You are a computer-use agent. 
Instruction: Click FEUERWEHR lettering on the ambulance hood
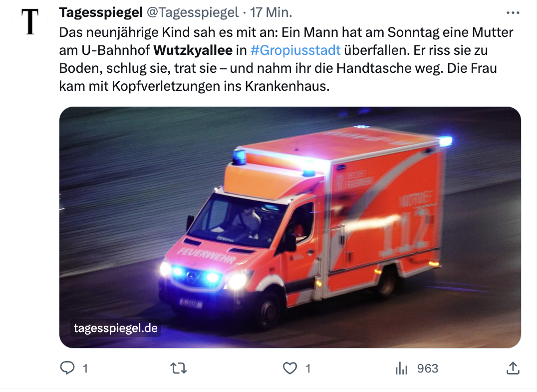point(207,256)
